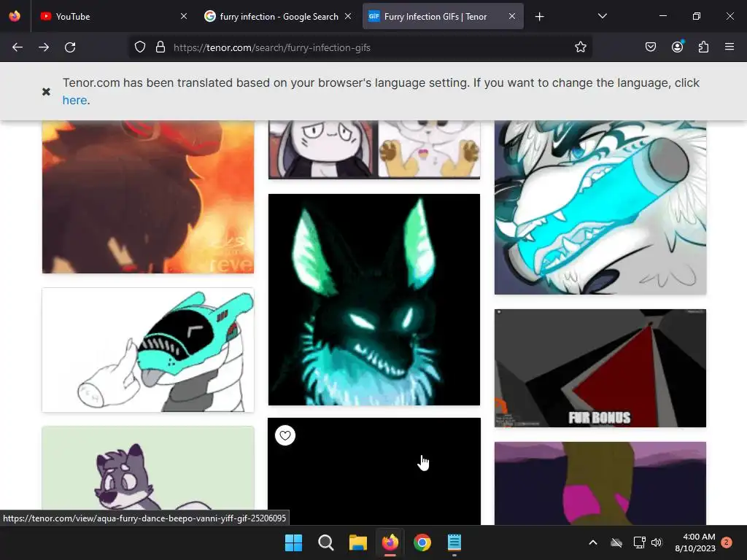Open File Explorer from the taskbar
The image size is (747, 560).
pyautogui.click(x=357, y=542)
